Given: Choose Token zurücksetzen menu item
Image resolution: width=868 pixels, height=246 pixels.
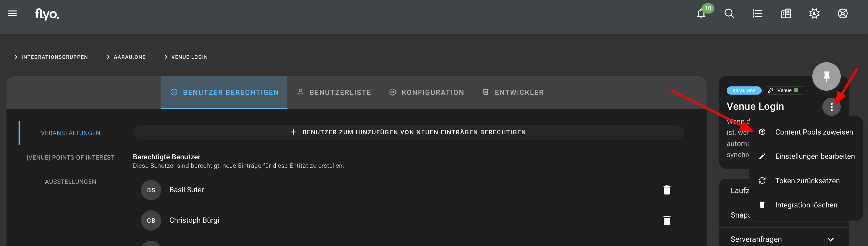Looking at the screenshot, I should [x=806, y=181].
